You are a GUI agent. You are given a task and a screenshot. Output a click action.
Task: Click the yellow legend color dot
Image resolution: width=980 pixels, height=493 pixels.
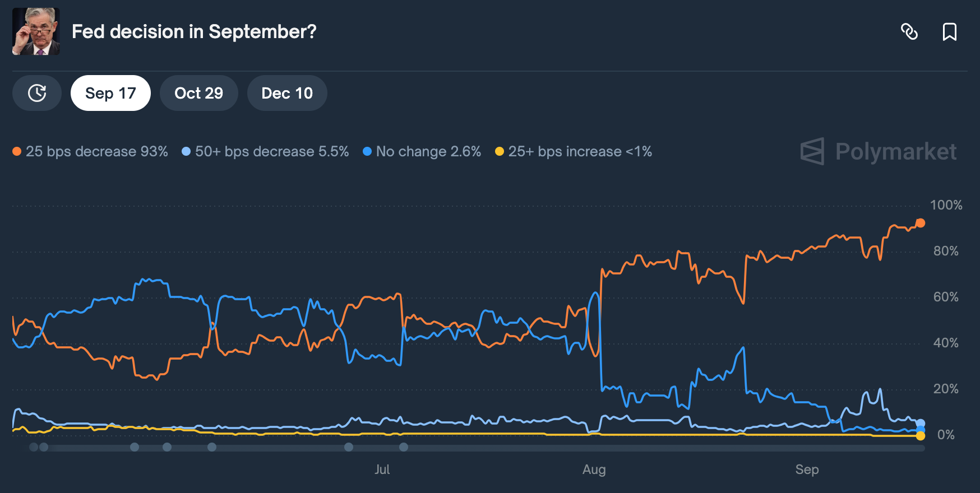[500, 151]
